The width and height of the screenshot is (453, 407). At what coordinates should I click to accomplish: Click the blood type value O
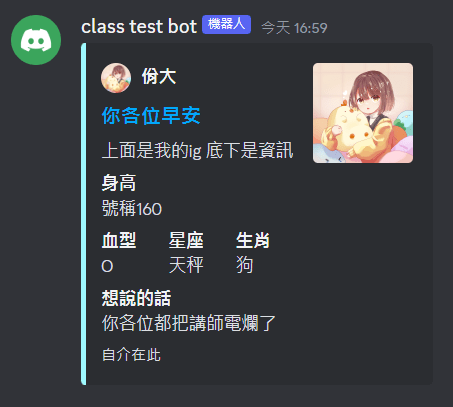tap(107, 266)
